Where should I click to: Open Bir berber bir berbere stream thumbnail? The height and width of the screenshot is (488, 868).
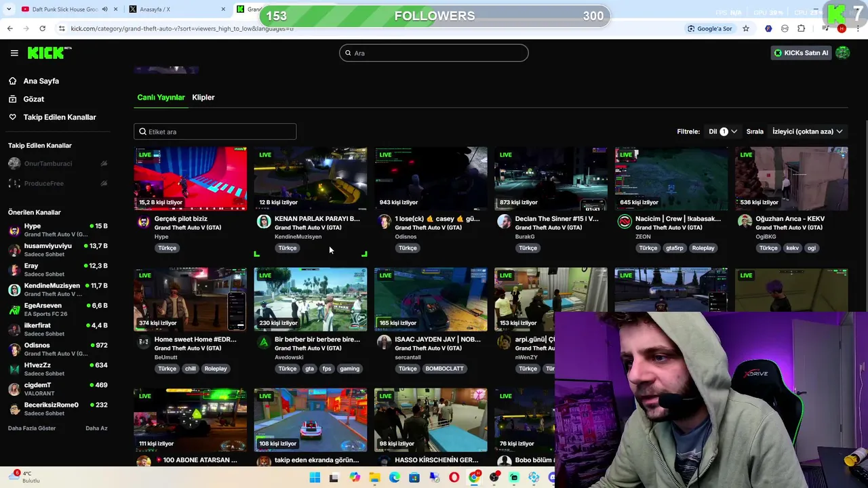[311, 299]
